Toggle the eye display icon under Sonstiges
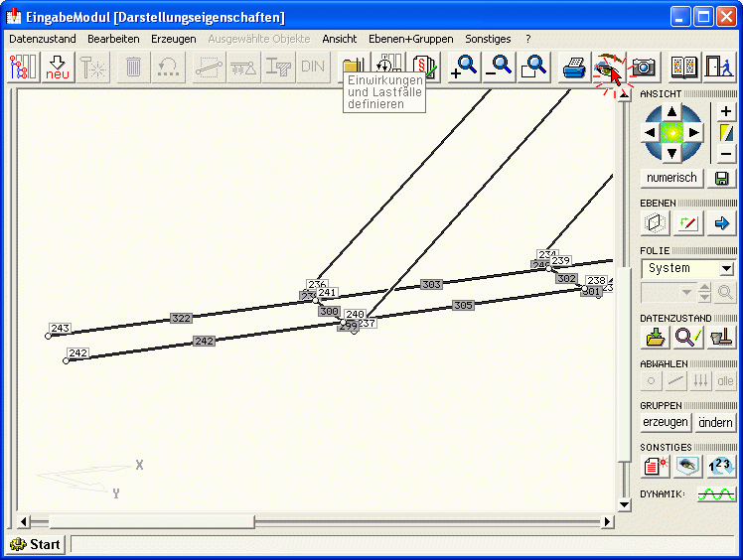This screenshot has width=743, height=560. (688, 464)
